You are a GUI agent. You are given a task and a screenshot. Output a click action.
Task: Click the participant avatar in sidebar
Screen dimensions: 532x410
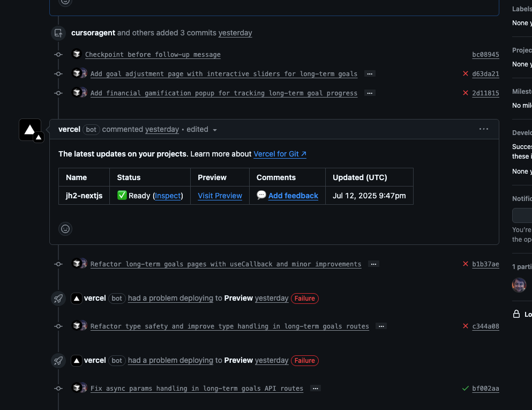[x=519, y=285]
